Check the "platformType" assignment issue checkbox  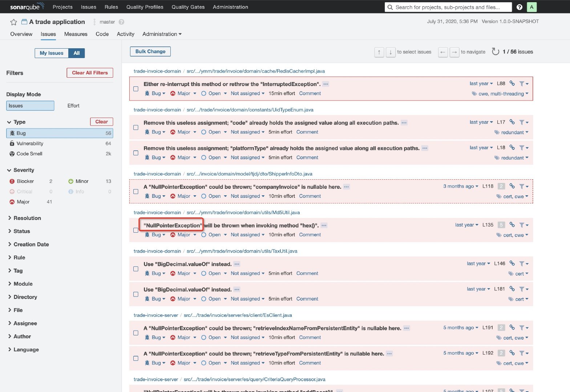136,153
